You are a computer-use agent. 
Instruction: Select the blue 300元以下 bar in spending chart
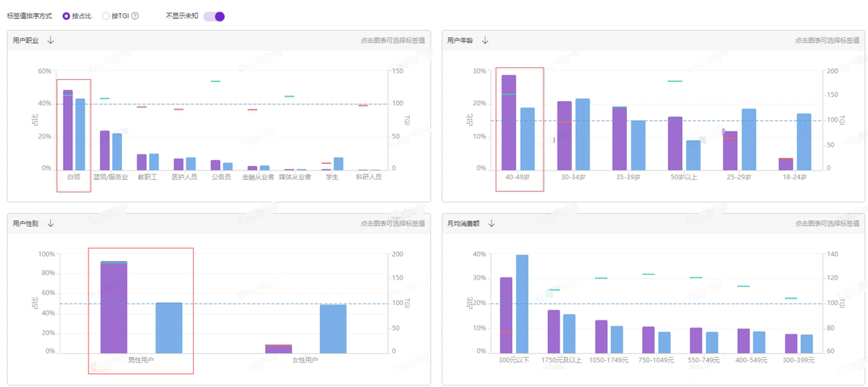coord(522,304)
